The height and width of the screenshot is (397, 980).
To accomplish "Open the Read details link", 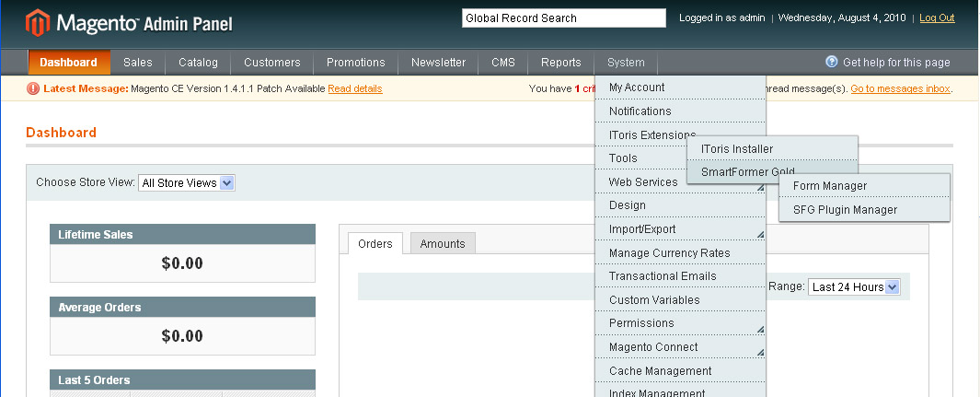I will (355, 88).
